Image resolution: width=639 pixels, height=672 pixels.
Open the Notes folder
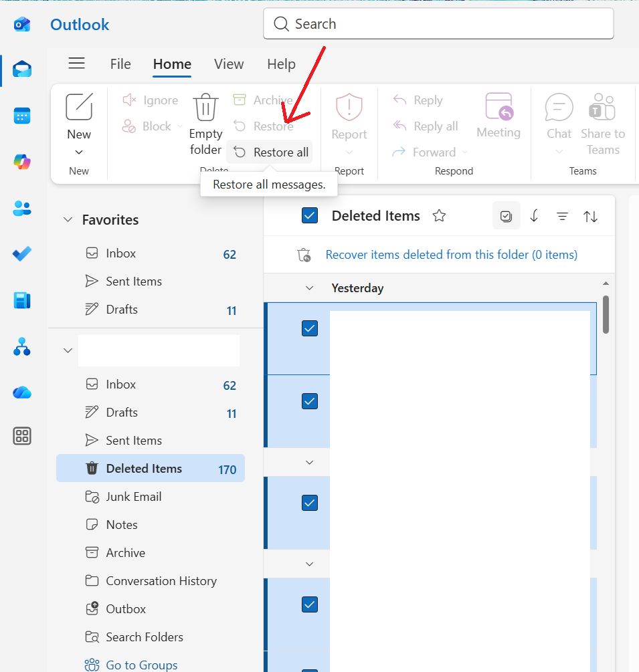pos(151,525)
